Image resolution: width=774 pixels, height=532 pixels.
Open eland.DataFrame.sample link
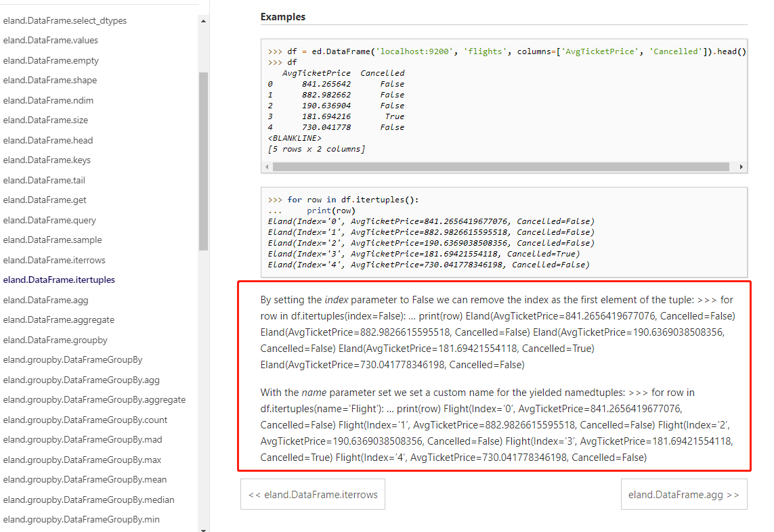pyautogui.click(x=52, y=240)
